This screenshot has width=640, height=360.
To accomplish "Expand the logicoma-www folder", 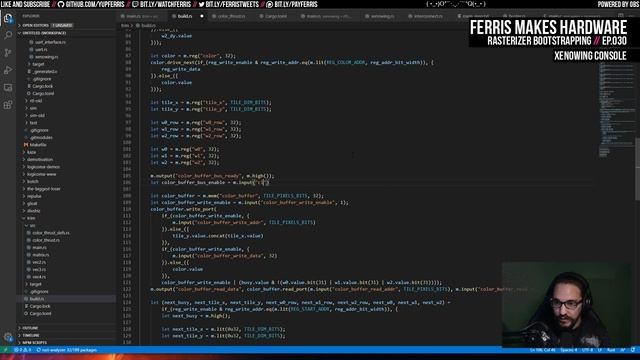I will coord(41,174).
